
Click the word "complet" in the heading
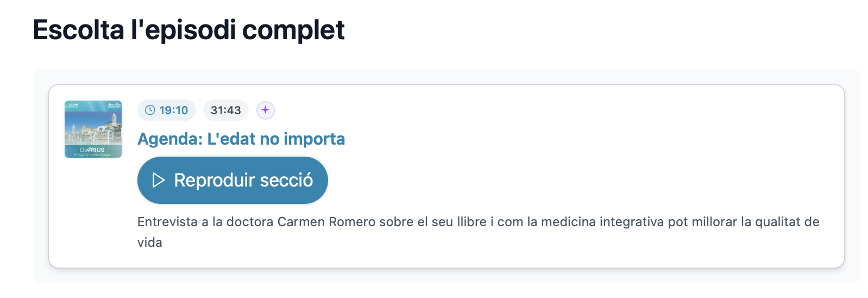(293, 30)
